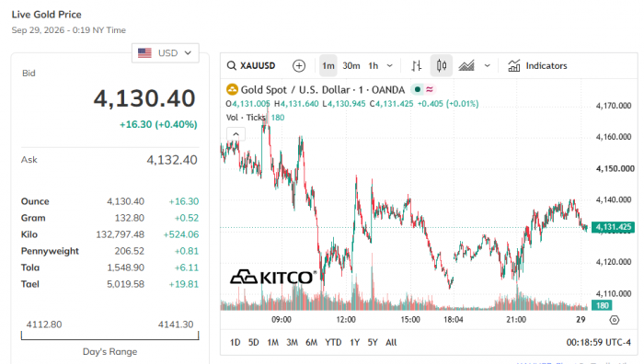Image resolution: width=644 pixels, height=364 pixels.
Task: Select the candlestick chart style icon
Action: click(x=442, y=65)
